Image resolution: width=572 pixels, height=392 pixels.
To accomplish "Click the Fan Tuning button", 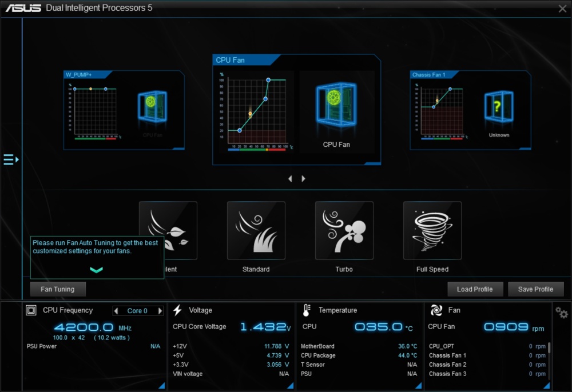I will [x=58, y=289].
